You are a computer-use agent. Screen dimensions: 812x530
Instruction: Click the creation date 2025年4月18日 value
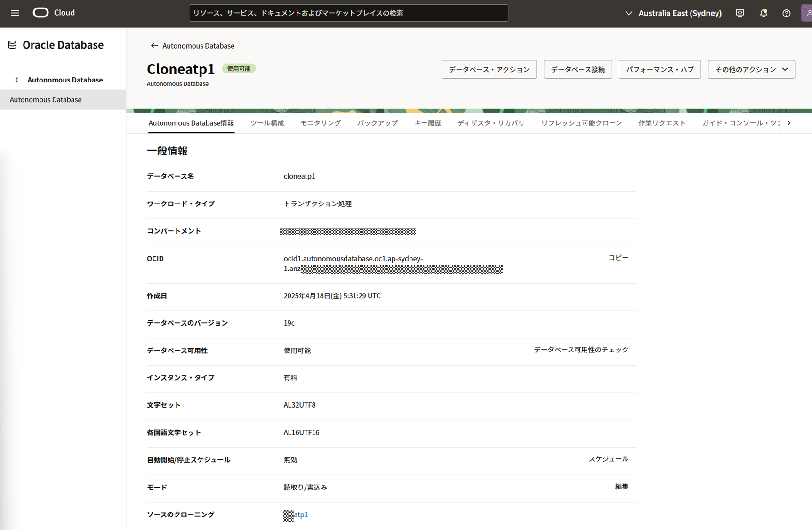332,296
